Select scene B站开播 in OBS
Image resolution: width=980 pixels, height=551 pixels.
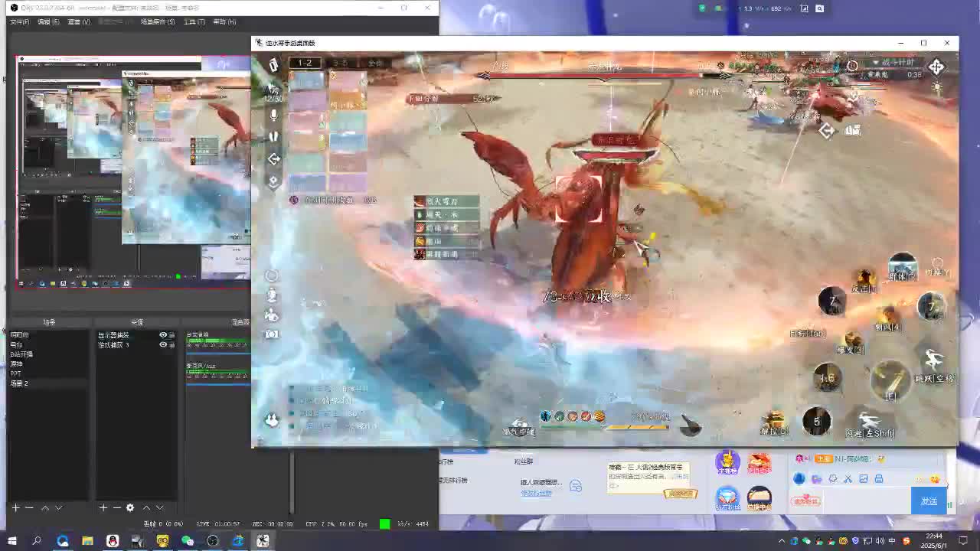click(48, 354)
